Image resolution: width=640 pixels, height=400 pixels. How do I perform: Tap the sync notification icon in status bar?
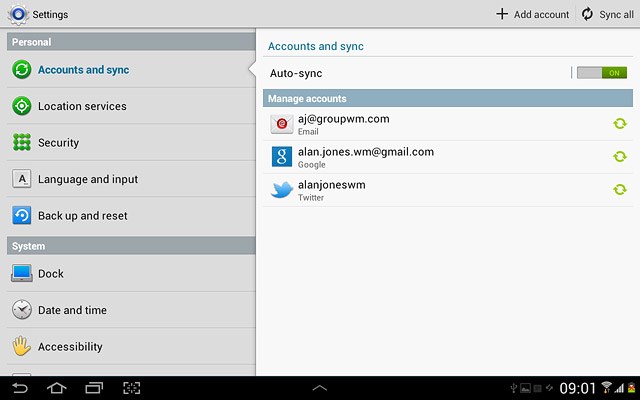click(x=549, y=388)
